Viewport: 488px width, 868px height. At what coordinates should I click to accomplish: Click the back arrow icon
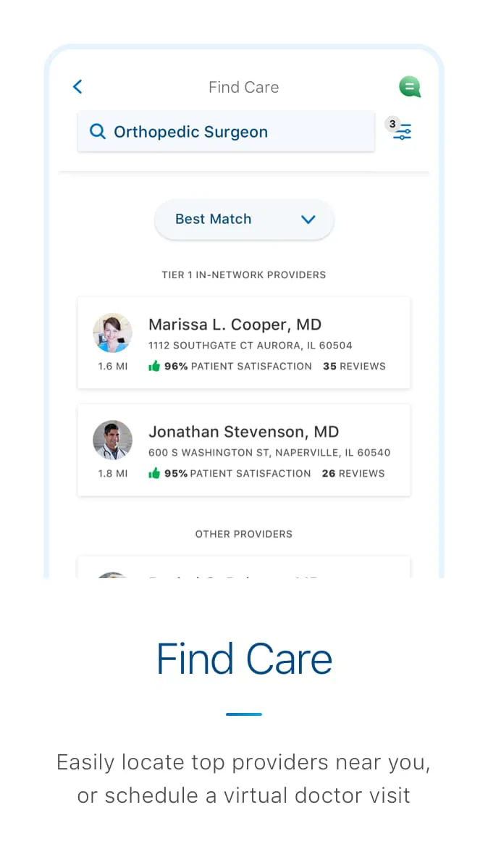point(77,86)
